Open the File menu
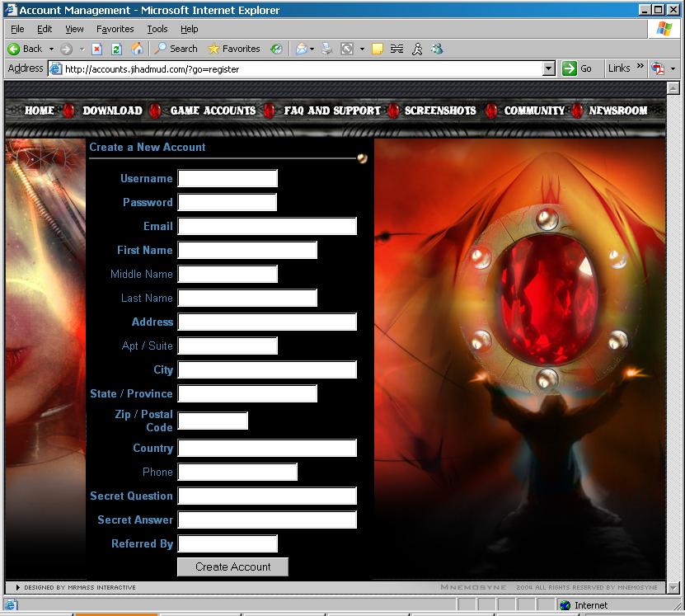Viewport: 685px width, 616px height. (17, 29)
